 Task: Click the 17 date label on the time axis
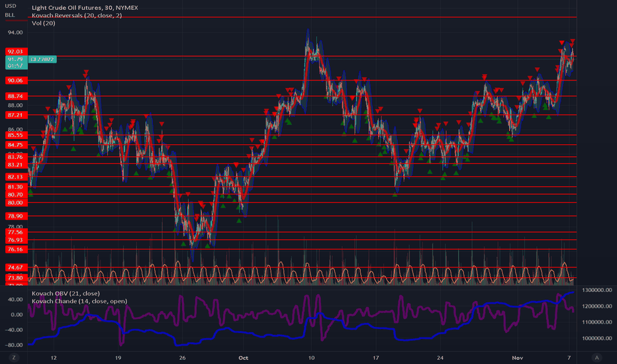coord(376,357)
